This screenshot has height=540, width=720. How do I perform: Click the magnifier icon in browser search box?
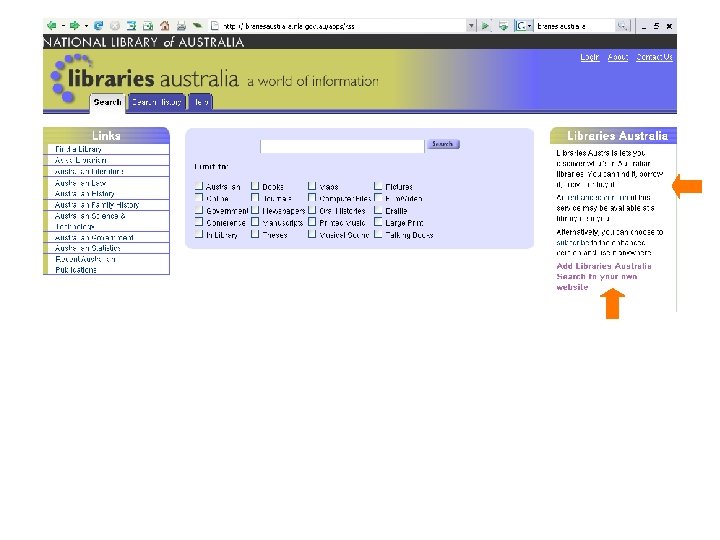point(622,26)
